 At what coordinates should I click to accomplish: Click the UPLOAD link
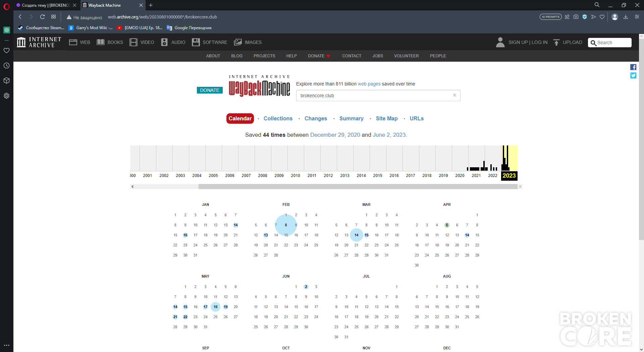[x=568, y=43]
